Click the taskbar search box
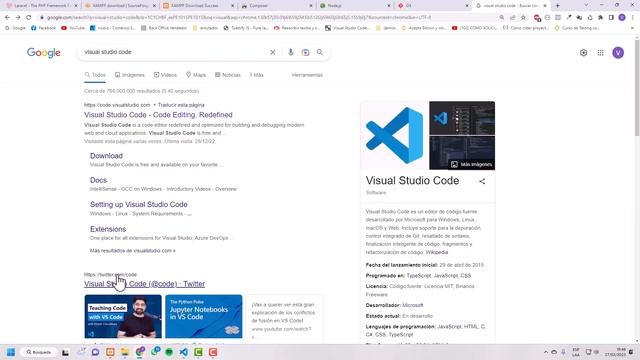This screenshot has width=640, height=360. pyautogui.click(x=38, y=352)
